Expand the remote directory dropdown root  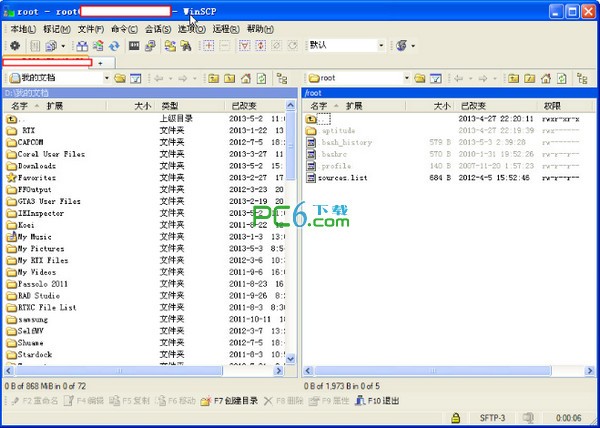pyautogui.click(x=407, y=78)
